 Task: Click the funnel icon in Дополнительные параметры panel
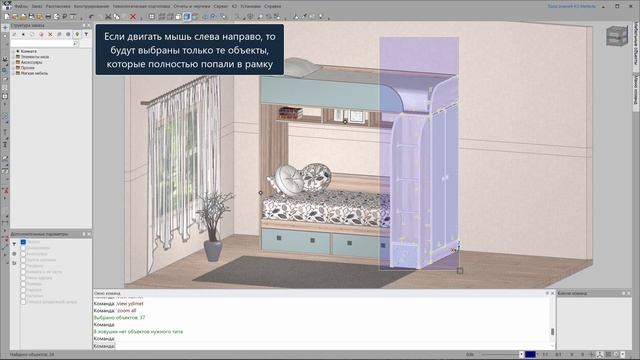pos(14,244)
